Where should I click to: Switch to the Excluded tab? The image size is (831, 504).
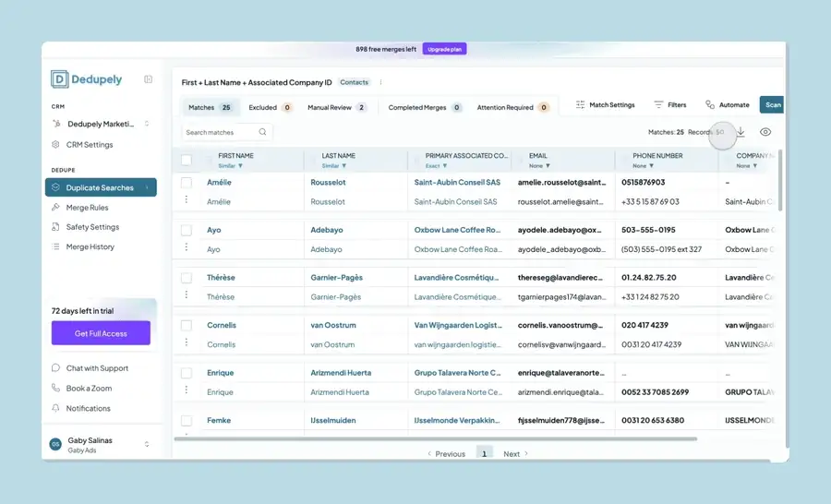(271, 107)
